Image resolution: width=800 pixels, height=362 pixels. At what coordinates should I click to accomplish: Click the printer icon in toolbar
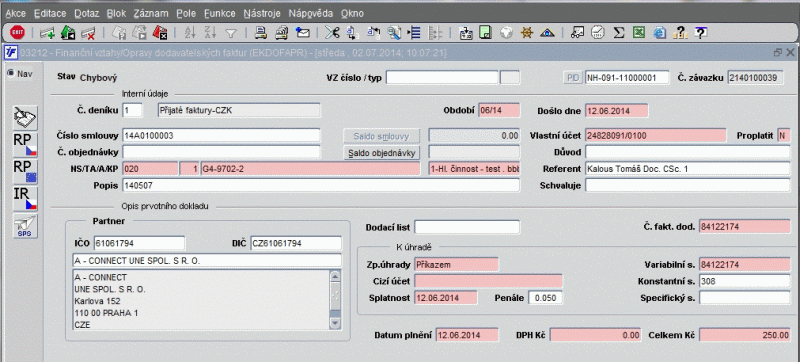tap(261, 33)
